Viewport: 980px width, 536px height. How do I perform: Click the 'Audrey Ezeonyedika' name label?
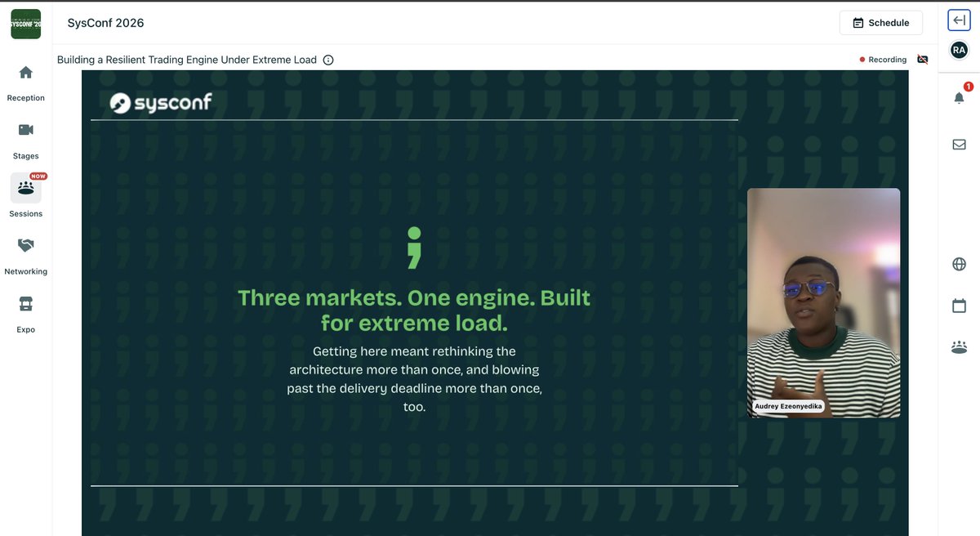[x=786, y=406]
